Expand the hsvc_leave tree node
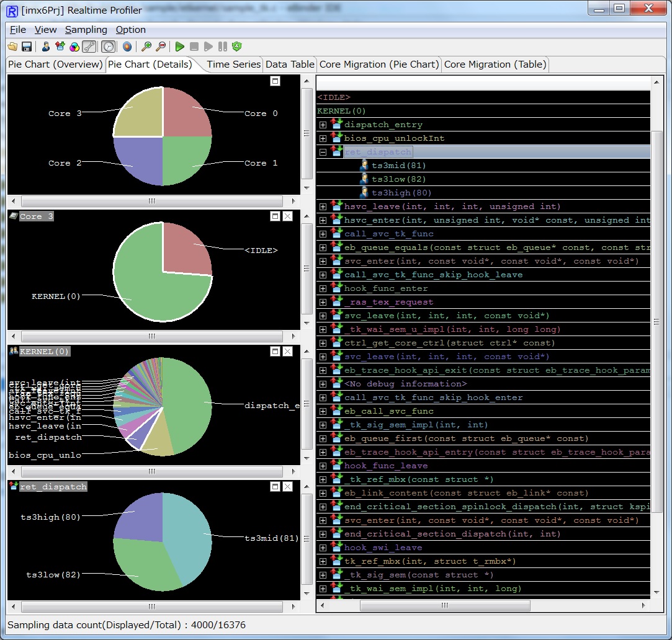This screenshot has width=672, height=640. tap(323, 207)
